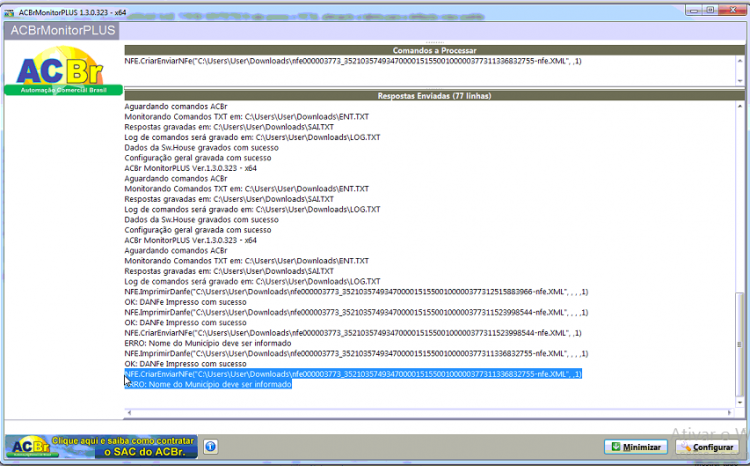This screenshot has width=750, height=466.
Task: Click the Minimizar button
Action: 636,447
